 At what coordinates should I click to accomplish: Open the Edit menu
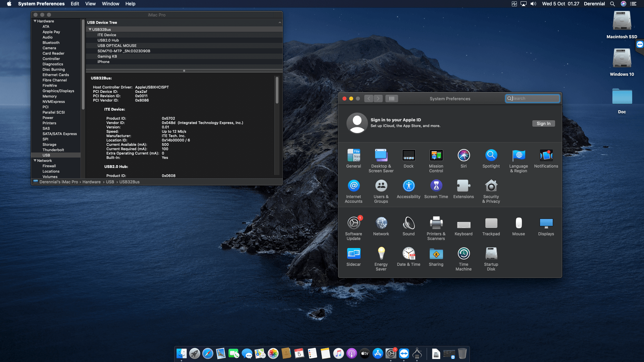click(x=74, y=4)
